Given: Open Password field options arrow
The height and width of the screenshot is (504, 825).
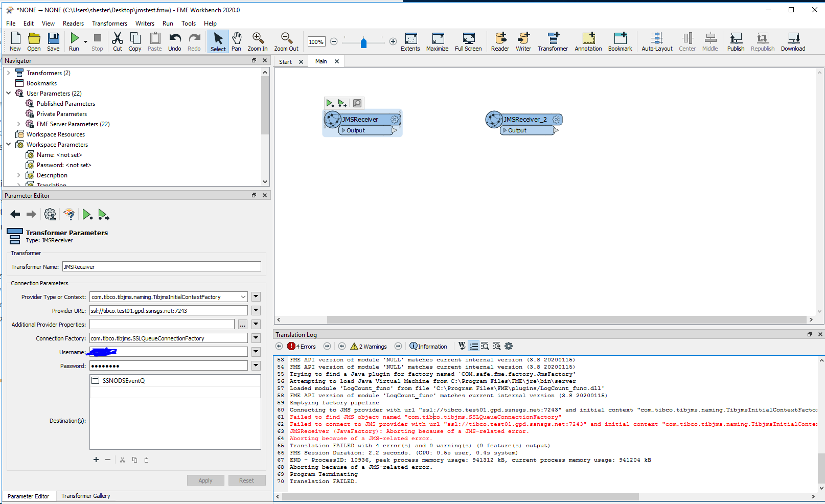Looking at the screenshot, I should 256,366.
